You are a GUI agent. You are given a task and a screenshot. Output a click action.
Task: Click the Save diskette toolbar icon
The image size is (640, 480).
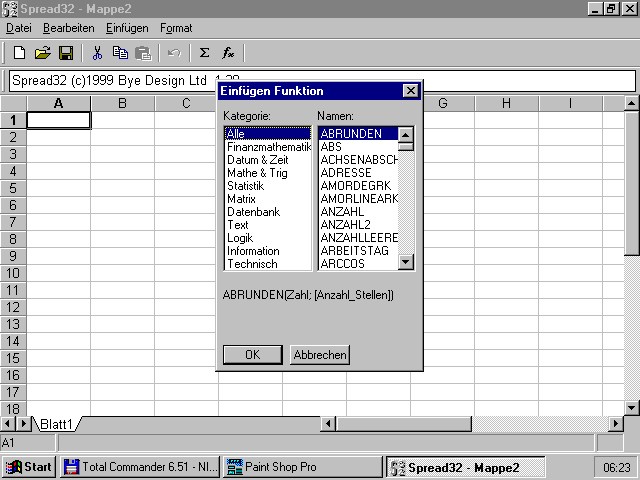click(66, 53)
